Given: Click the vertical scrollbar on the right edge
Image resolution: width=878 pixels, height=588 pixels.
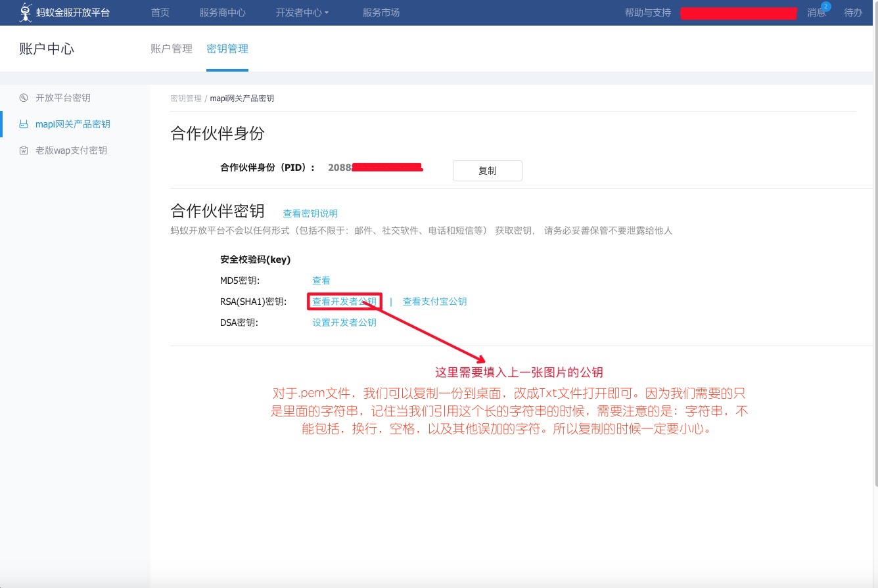Looking at the screenshot, I should coord(875,243).
